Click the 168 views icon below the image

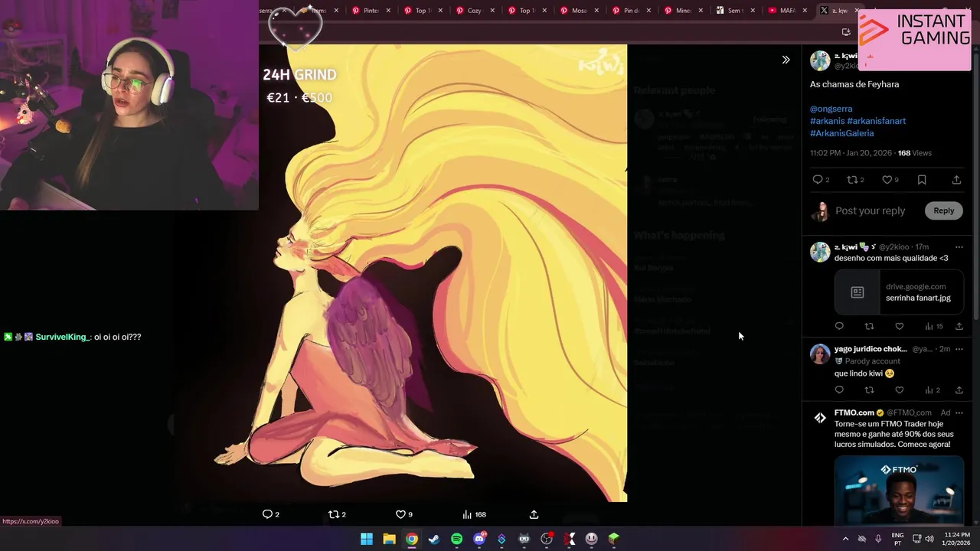(474, 514)
